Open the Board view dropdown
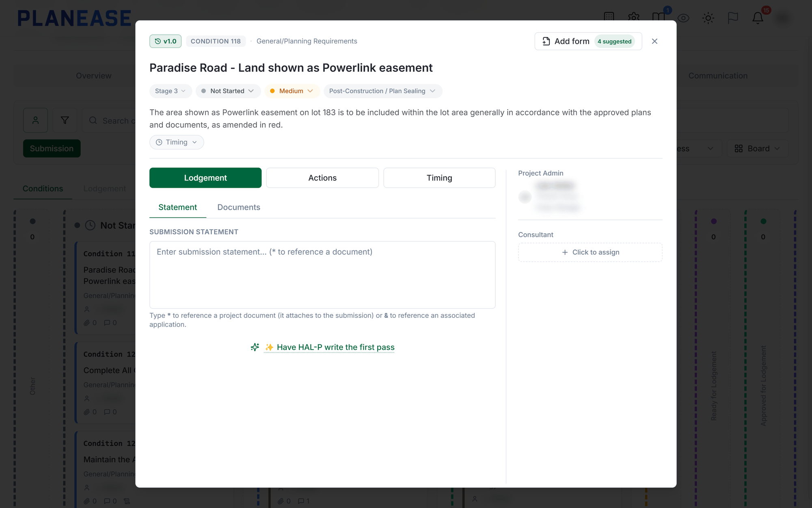 click(758, 149)
